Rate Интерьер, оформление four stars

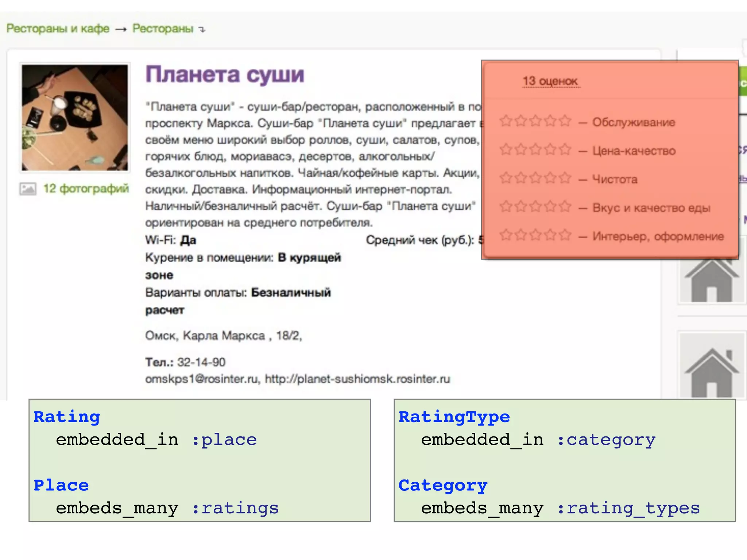(550, 235)
